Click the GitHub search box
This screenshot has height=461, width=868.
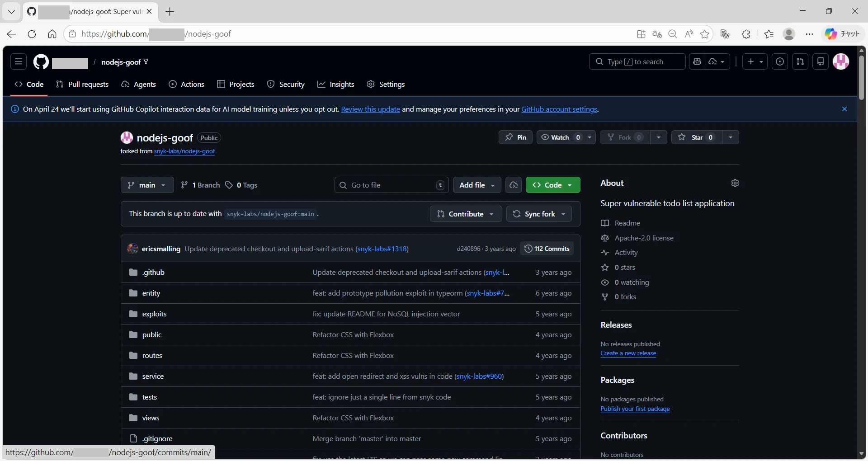tap(637, 61)
